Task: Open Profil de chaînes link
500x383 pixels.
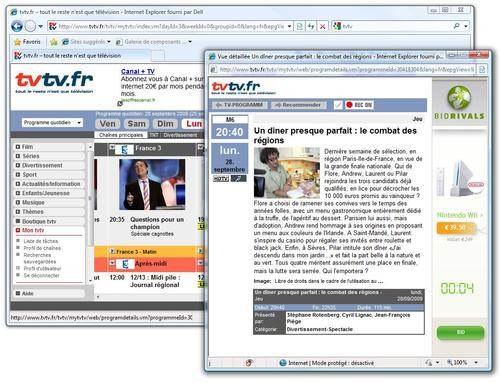Action: coord(42,248)
